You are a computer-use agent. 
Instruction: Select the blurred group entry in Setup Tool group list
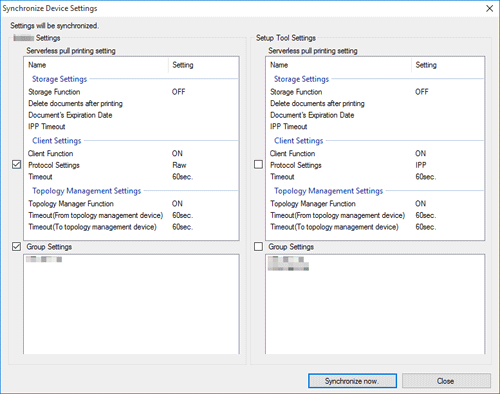click(288, 263)
